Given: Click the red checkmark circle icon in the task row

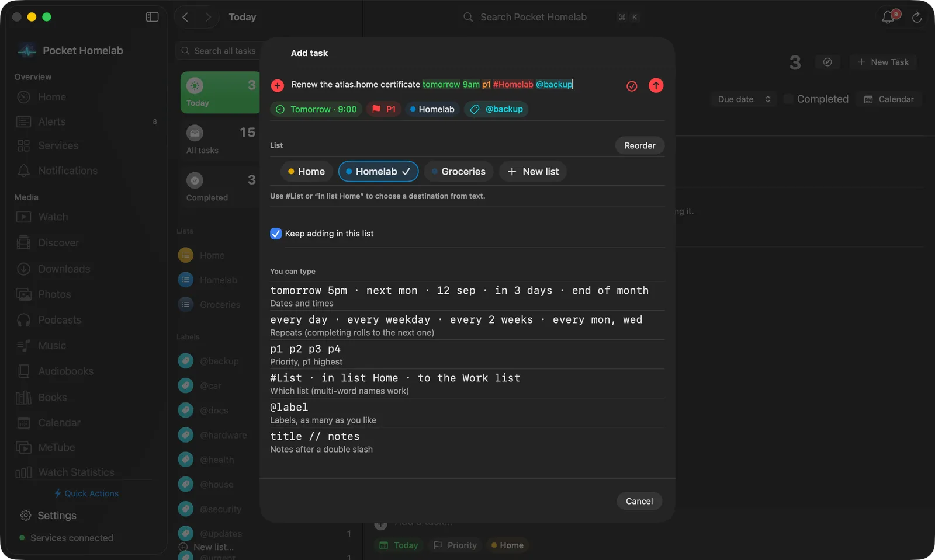Looking at the screenshot, I should tap(632, 86).
